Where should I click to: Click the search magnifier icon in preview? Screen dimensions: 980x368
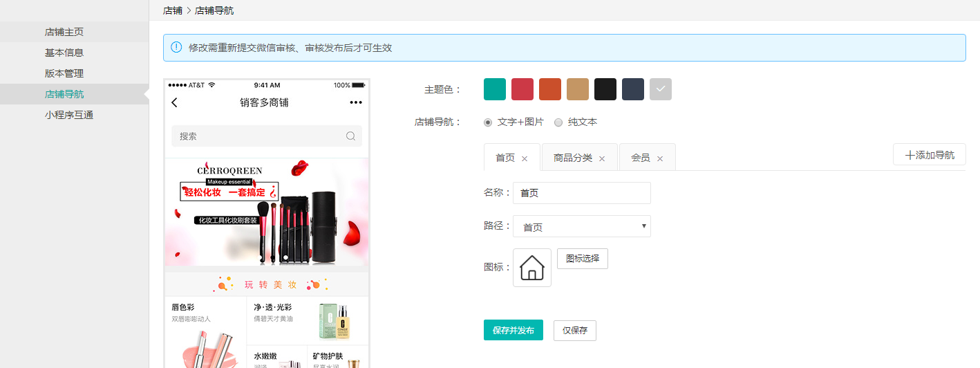coord(350,136)
